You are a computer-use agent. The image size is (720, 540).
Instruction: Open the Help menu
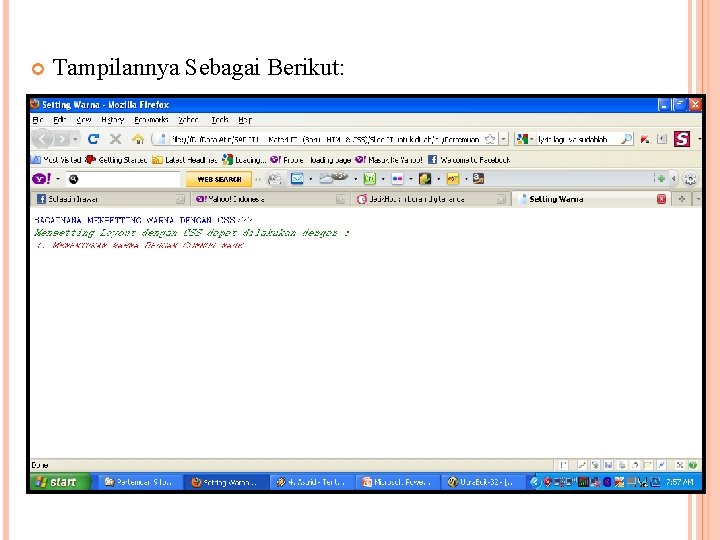click(245, 120)
